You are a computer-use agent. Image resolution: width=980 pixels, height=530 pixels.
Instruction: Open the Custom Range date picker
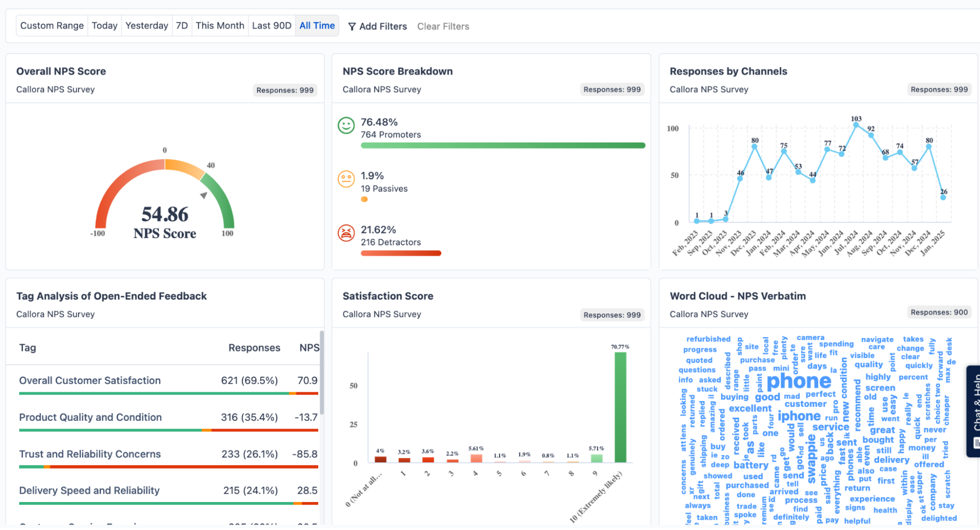coord(51,25)
